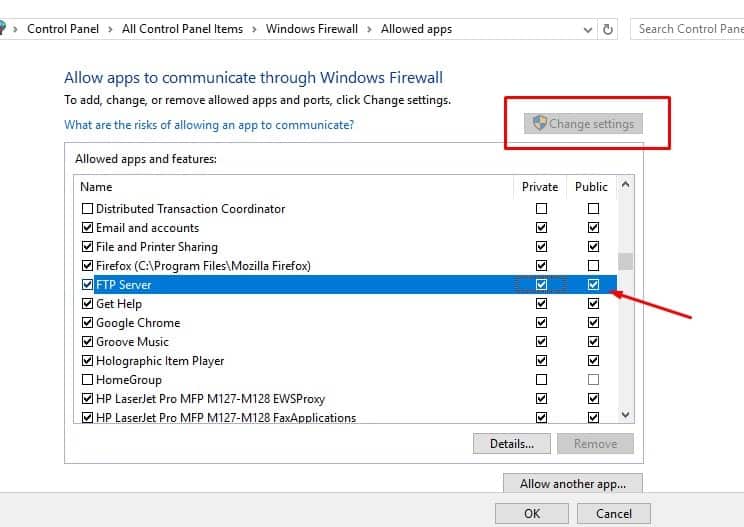Go to All Control Panel Items breadcrumb
Image resolution: width=744 pixels, height=527 pixels.
182,29
